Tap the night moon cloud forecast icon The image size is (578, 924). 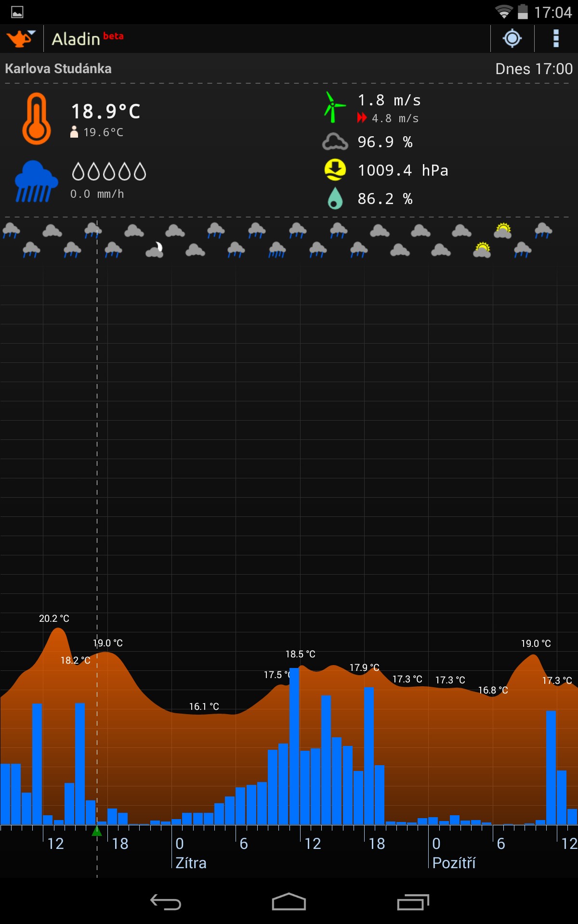155,250
